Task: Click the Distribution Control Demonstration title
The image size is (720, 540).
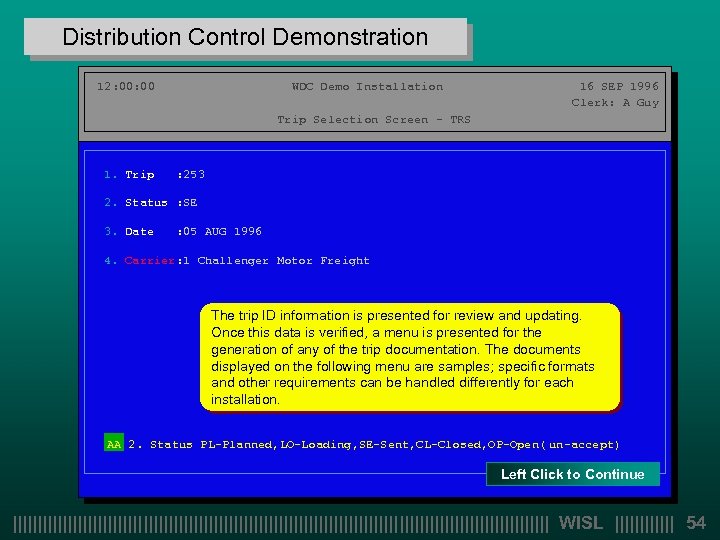Action: [245, 37]
